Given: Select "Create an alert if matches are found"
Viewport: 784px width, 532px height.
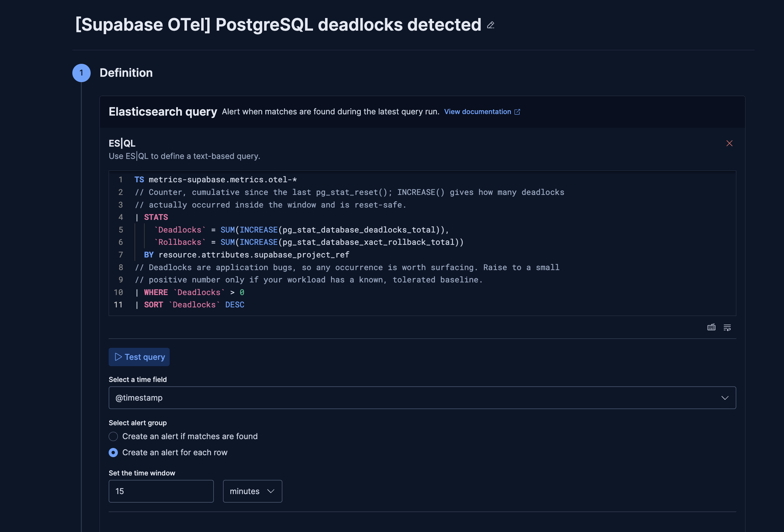Looking at the screenshot, I should point(183,436).
